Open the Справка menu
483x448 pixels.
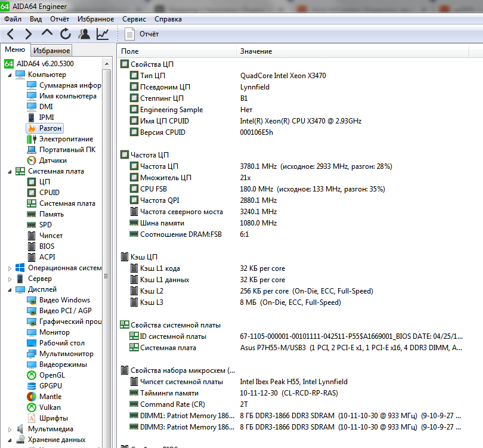pyautogui.click(x=168, y=19)
